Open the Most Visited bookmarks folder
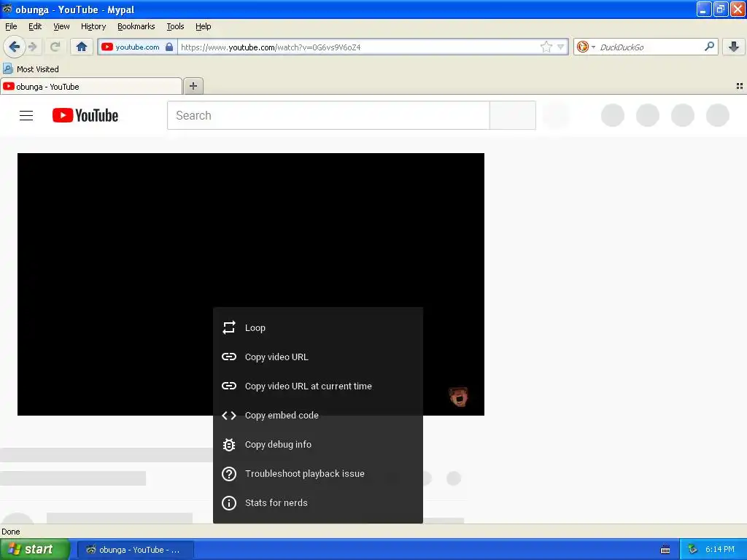This screenshot has width=747, height=560. pos(31,69)
